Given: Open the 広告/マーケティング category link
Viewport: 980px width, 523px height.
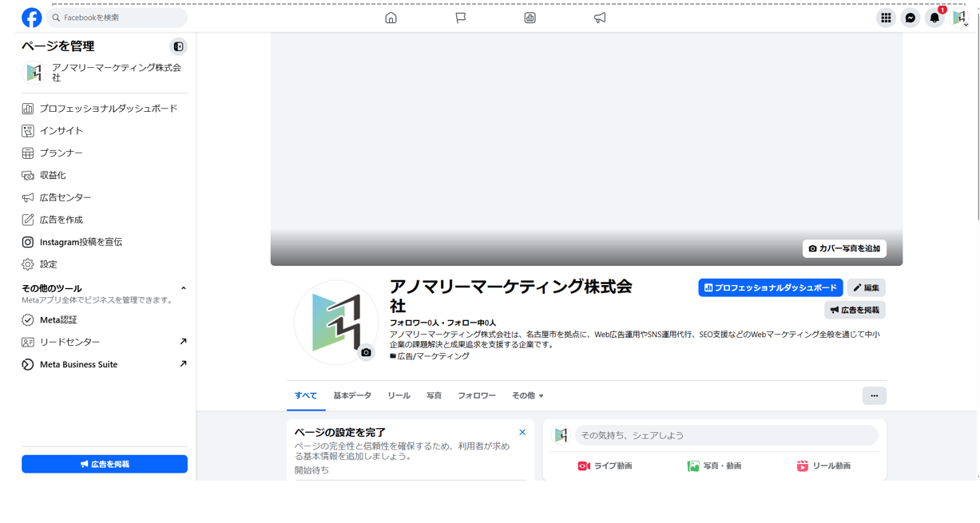Looking at the screenshot, I should [x=434, y=356].
